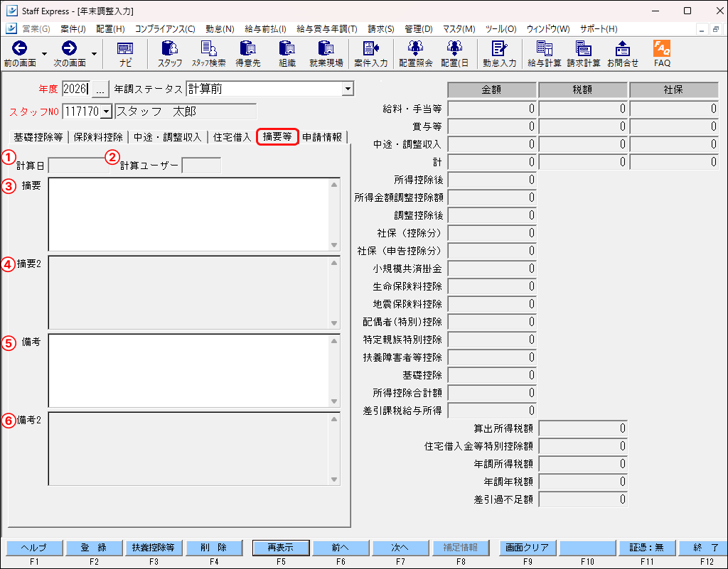Go forward with 次の画面 arrow icon
The image size is (728, 569).
pyautogui.click(x=69, y=48)
